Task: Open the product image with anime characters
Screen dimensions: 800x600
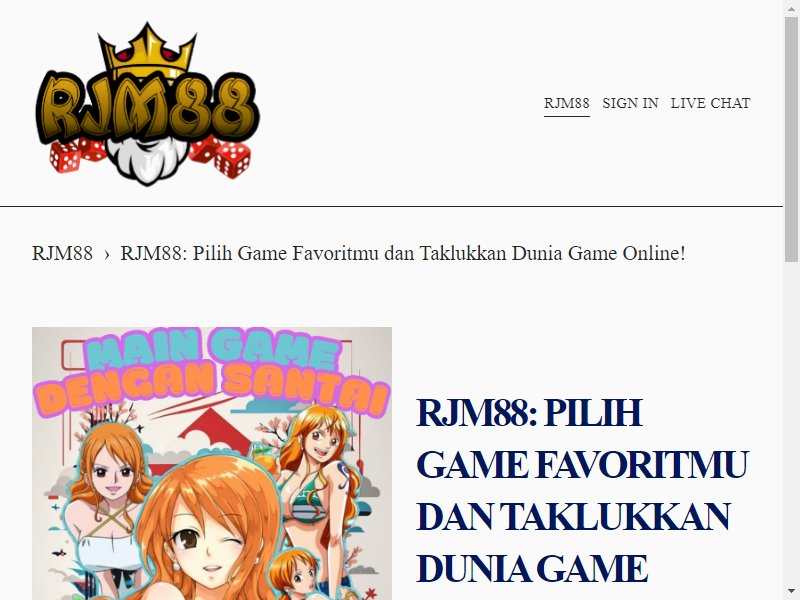Action: pyautogui.click(x=212, y=463)
